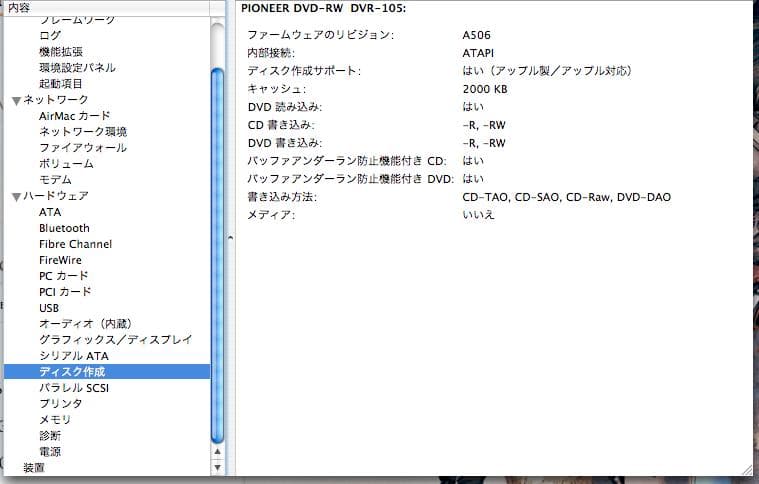Select パラレル SCSI entry
The height and width of the screenshot is (484, 759).
pyautogui.click(x=74, y=388)
